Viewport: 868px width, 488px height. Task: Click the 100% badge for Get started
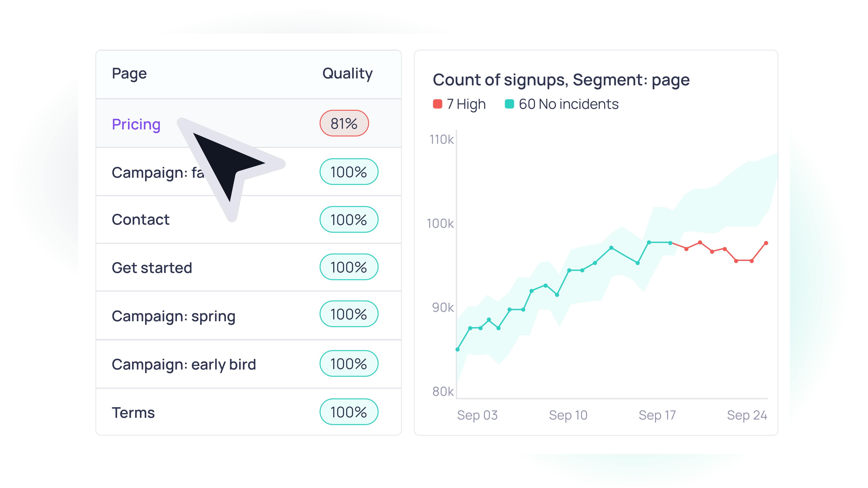pyautogui.click(x=349, y=267)
